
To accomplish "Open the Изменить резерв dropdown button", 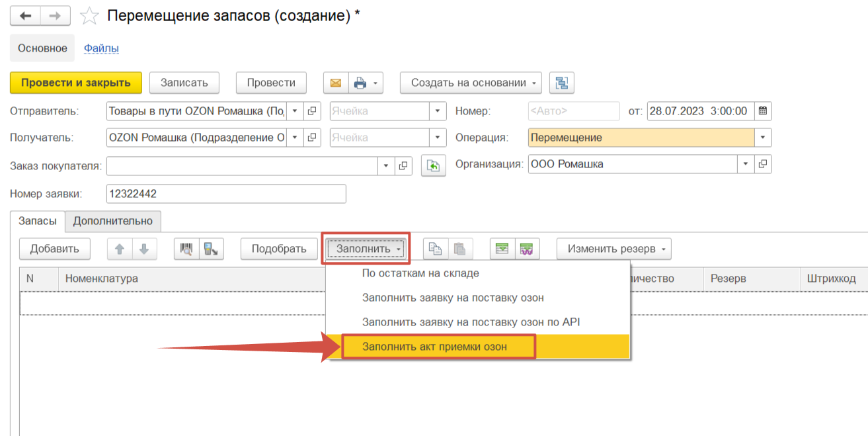I will [614, 249].
